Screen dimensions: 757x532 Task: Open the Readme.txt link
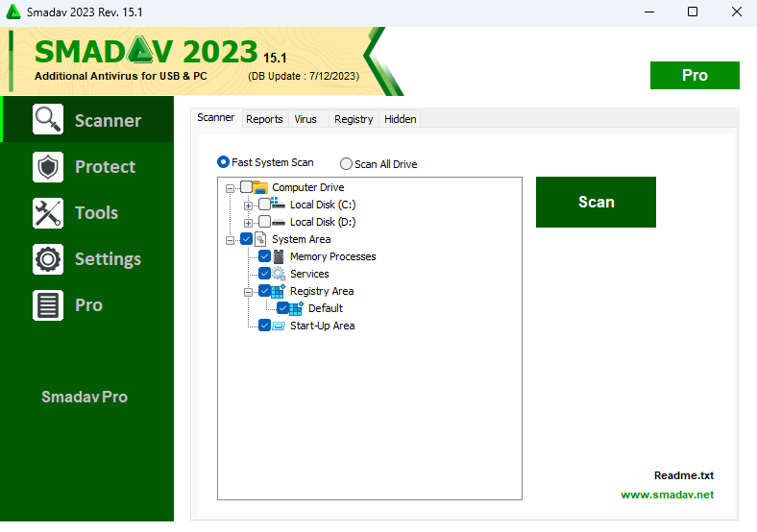[684, 475]
